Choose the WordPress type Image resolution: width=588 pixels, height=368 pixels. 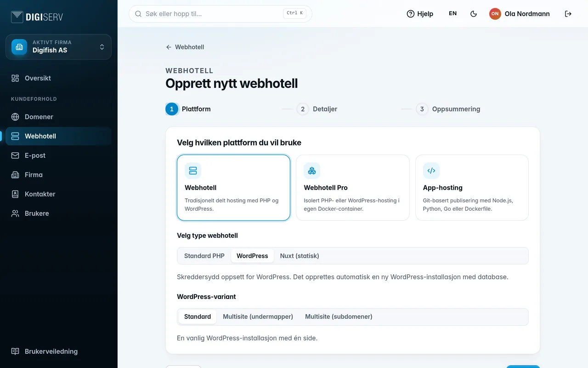click(x=252, y=256)
